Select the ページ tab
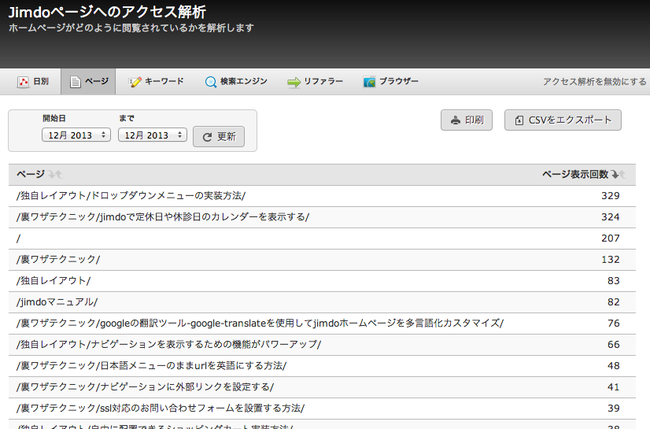650x429 pixels. pyautogui.click(x=88, y=82)
